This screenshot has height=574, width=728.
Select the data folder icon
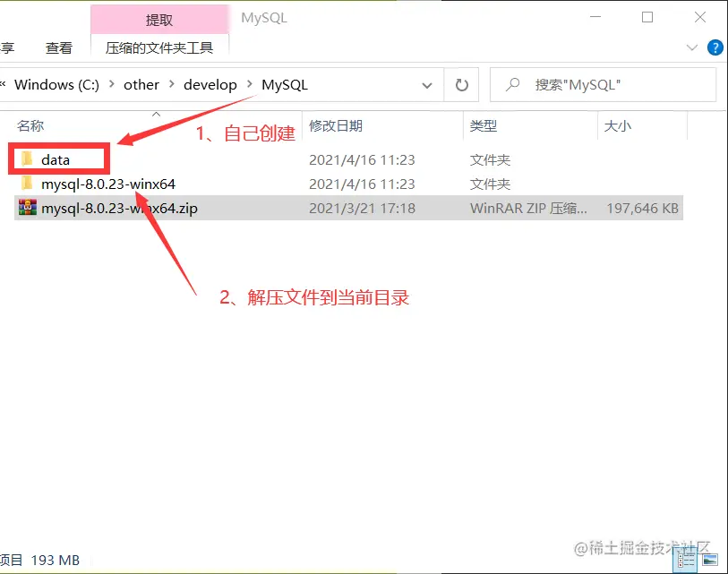click(x=28, y=158)
